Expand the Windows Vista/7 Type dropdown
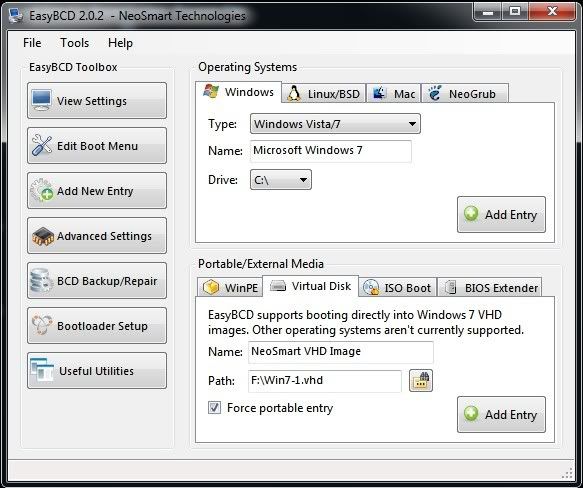Viewport: 583px width, 488px height. pos(335,124)
